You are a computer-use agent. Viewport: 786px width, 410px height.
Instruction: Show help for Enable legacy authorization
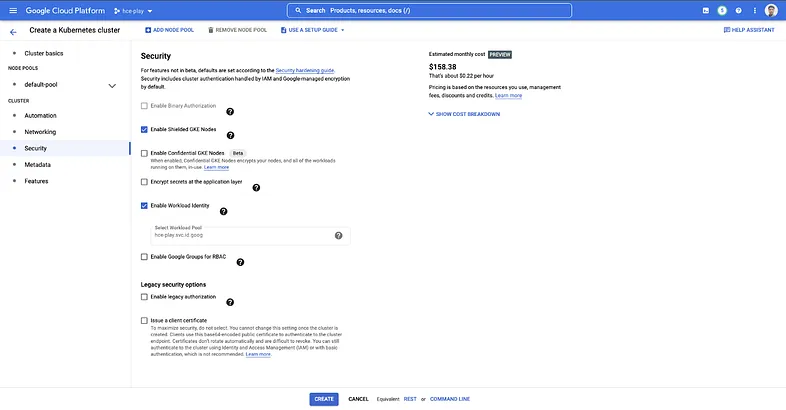[x=230, y=302]
